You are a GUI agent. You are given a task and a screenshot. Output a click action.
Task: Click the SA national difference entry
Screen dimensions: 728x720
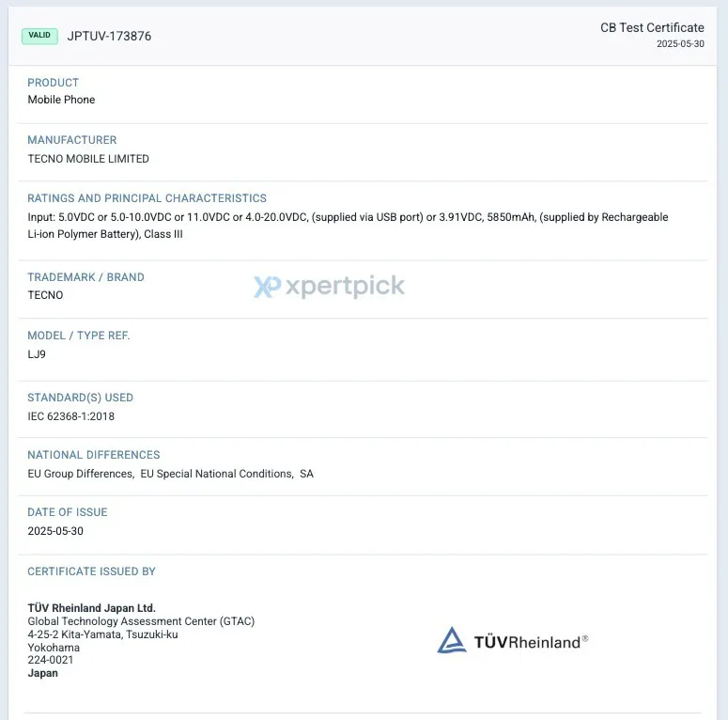pyautogui.click(x=306, y=474)
